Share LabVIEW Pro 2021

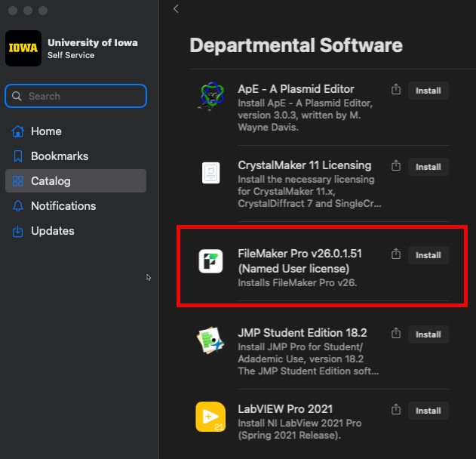click(396, 409)
